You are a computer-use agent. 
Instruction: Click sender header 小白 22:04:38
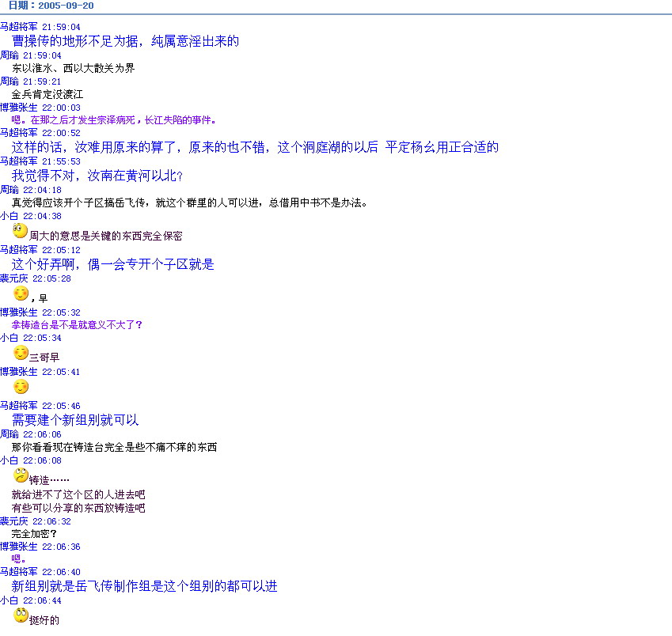click(x=31, y=216)
